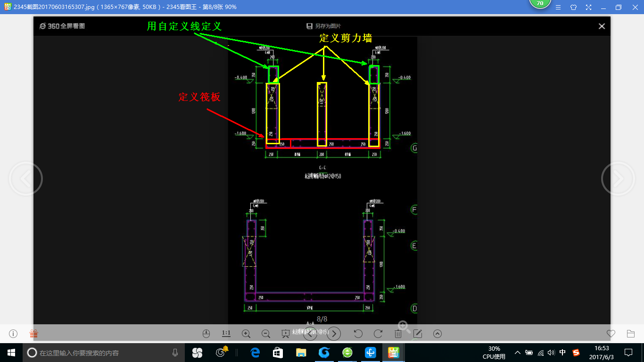
Task: Open the Windows notification center
Action: 628,353
